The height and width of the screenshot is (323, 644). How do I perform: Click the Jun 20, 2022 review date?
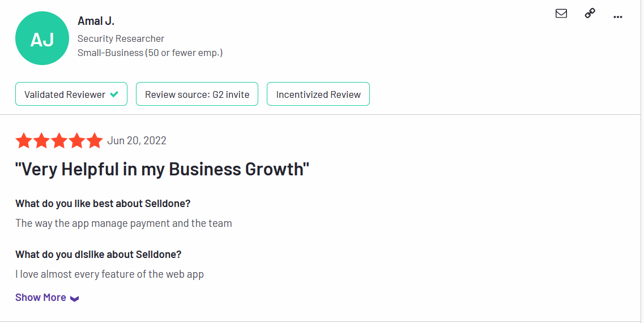click(137, 140)
